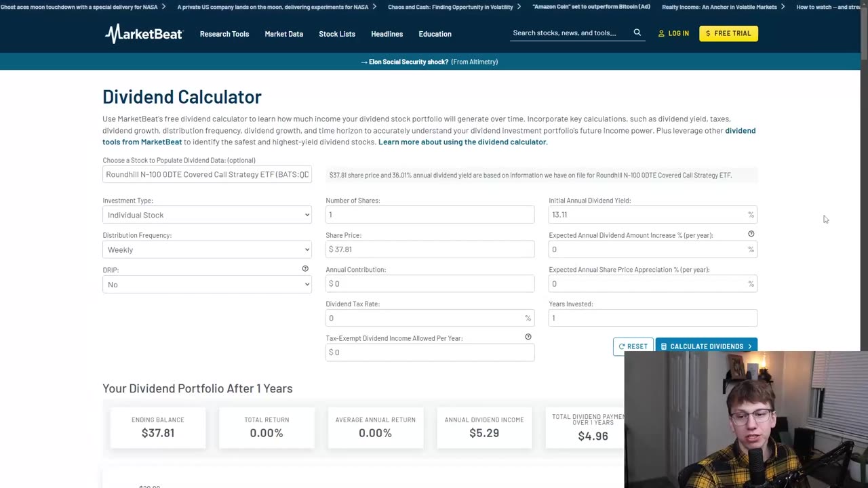The image size is (868, 488).
Task: Click the Ending Balance $37.81 card
Action: 158,427
